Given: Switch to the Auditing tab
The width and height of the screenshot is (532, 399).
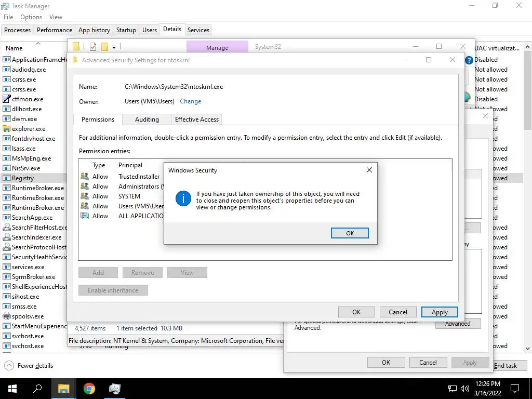Looking at the screenshot, I should point(147,119).
